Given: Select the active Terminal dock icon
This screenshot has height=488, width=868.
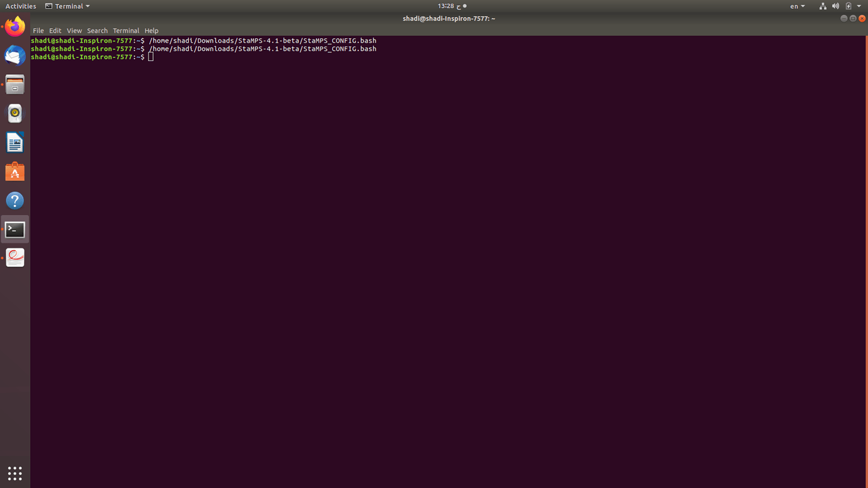Looking at the screenshot, I should tap(14, 229).
